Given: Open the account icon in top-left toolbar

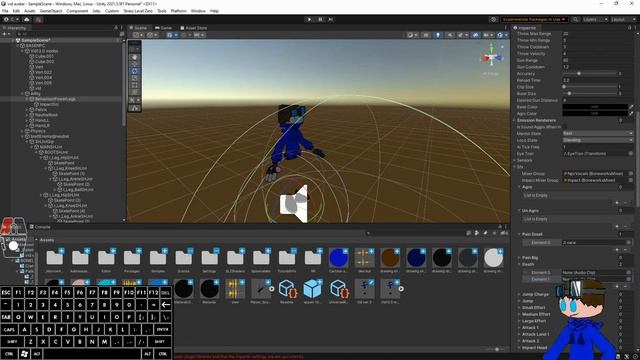Looking at the screenshot, I should [x=7, y=20].
